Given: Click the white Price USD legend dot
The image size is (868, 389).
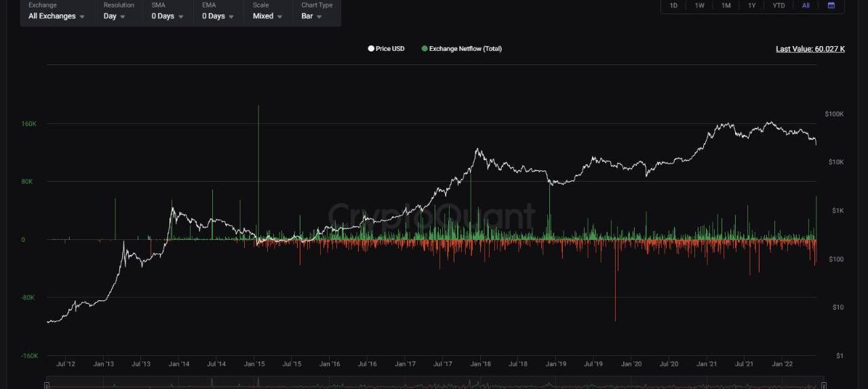Looking at the screenshot, I should click(x=371, y=49).
